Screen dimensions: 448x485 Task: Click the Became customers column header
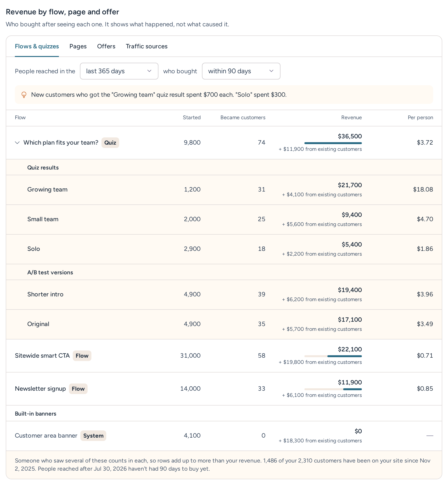tap(243, 118)
